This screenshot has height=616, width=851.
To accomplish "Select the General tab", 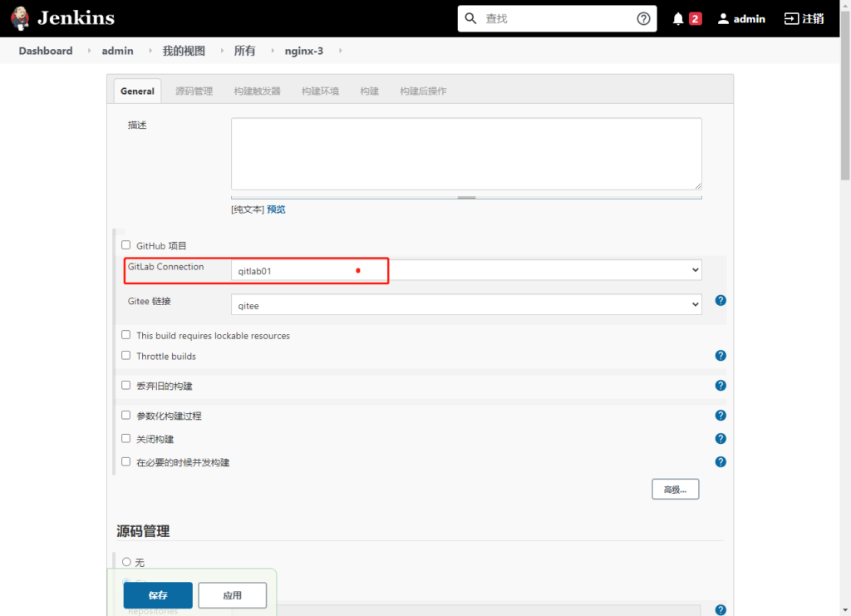I will tap(137, 91).
